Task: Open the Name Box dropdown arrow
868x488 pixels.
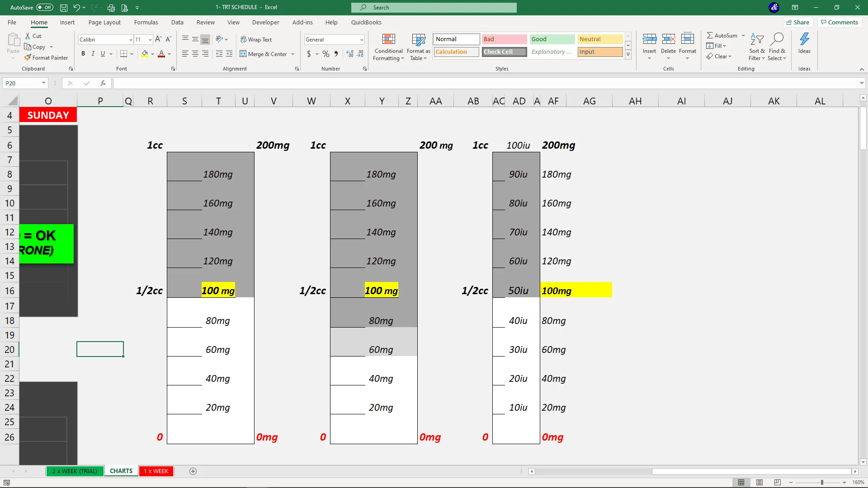Action: (x=43, y=83)
